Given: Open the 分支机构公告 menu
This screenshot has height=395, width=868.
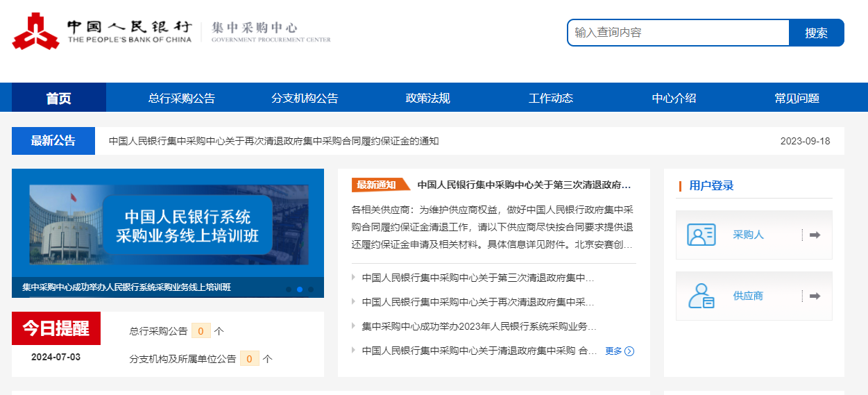Looking at the screenshot, I should tap(305, 98).
